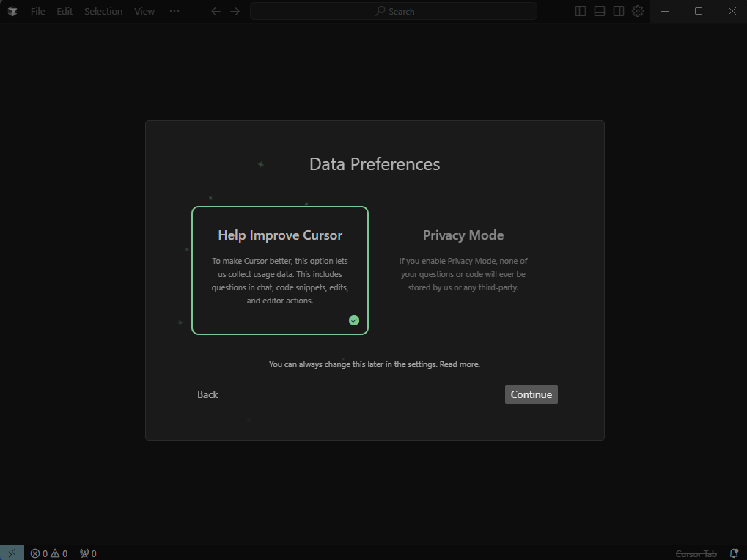
Task: Open notifications bell in status bar
Action: [734, 553]
